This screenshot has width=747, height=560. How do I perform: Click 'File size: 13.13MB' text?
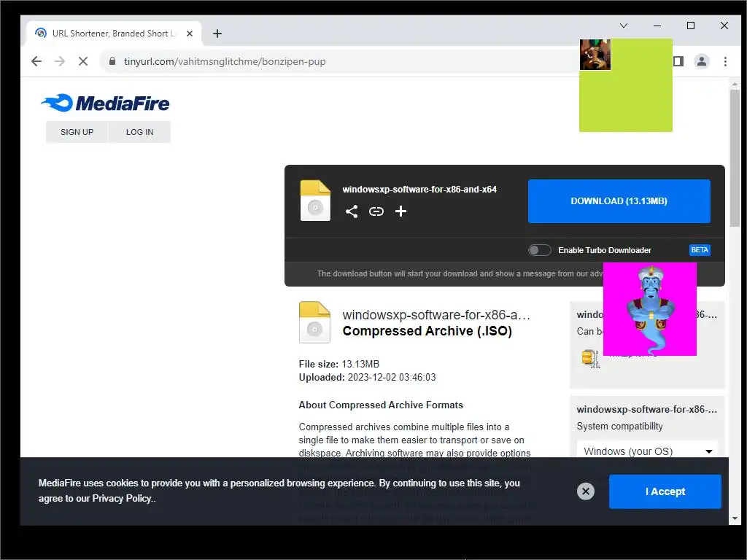[x=338, y=365]
